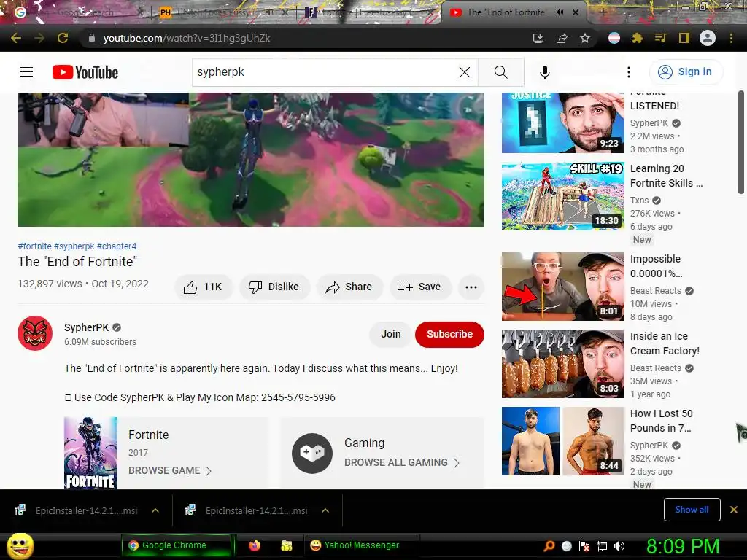
Task: Open the 9:23 SypherPK video thumbnail
Action: click(563, 122)
